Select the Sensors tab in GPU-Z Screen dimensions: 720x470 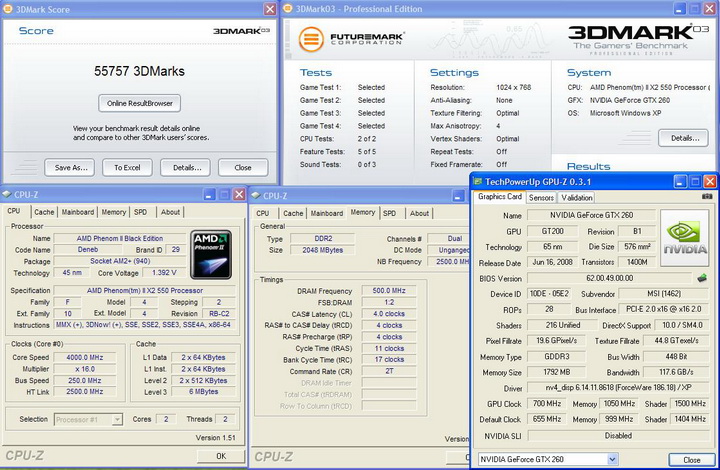[x=541, y=198]
